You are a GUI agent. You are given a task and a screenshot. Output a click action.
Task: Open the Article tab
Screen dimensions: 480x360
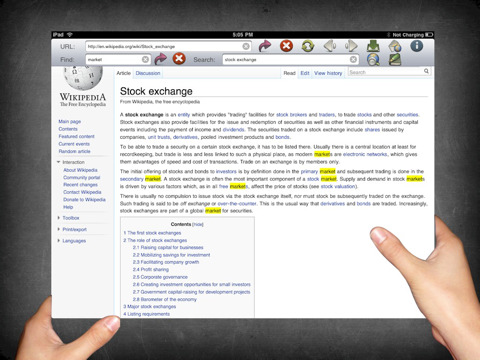coord(123,73)
